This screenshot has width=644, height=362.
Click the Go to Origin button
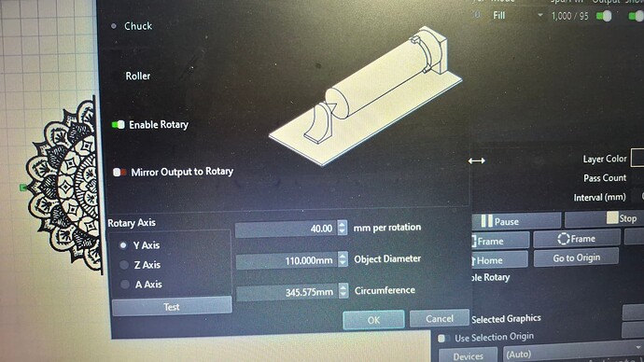coord(576,258)
